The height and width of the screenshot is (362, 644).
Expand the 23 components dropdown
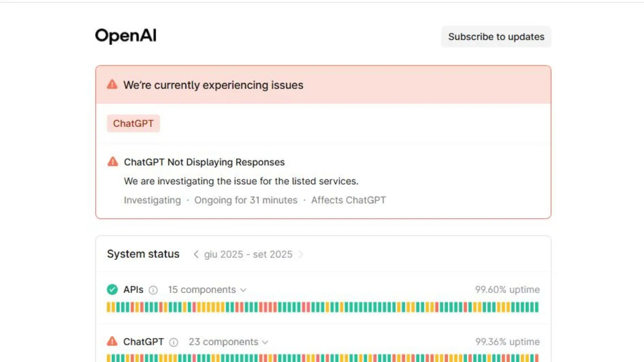[229, 342]
